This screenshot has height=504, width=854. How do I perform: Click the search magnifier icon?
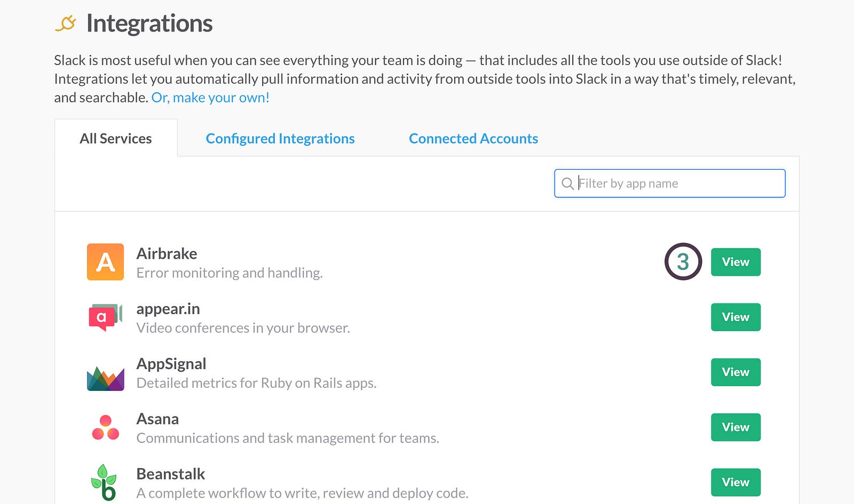click(567, 183)
